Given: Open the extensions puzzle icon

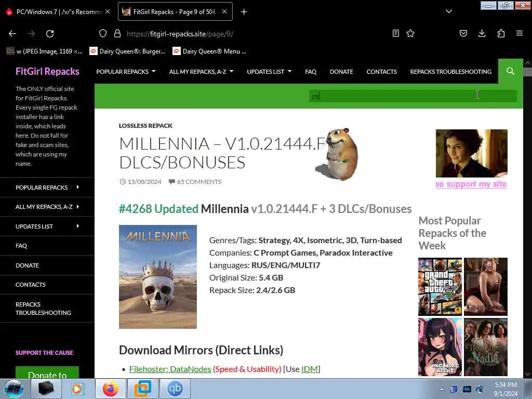Looking at the screenshot, I should point(501,33).
